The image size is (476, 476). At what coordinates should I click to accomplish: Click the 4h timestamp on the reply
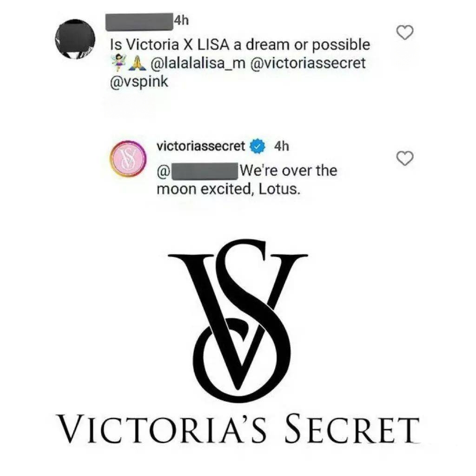click(281, 146)
